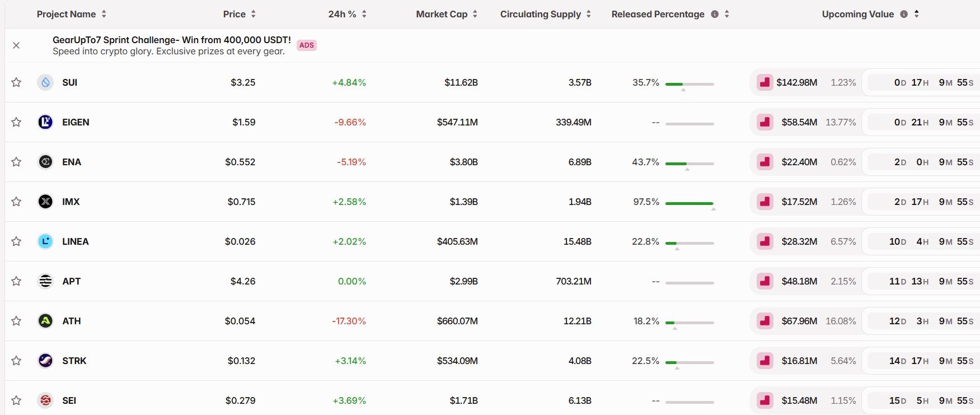This screenshot has width=980, height=415.
Task: Click the LINEA token logo icon
Action: point(45,241)
